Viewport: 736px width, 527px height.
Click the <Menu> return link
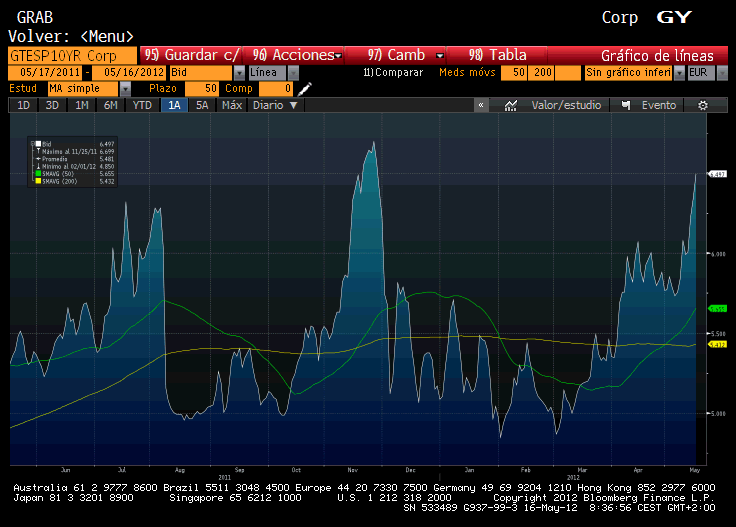click(x=107, y=37)
